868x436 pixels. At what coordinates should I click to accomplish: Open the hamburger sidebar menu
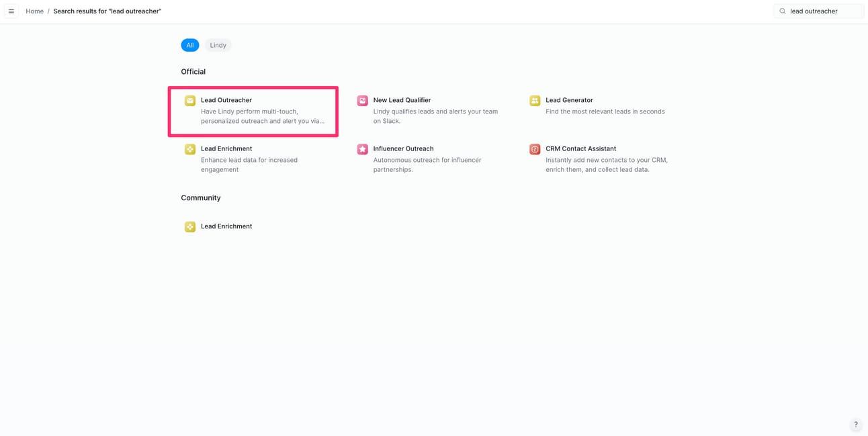coord(11,11)
